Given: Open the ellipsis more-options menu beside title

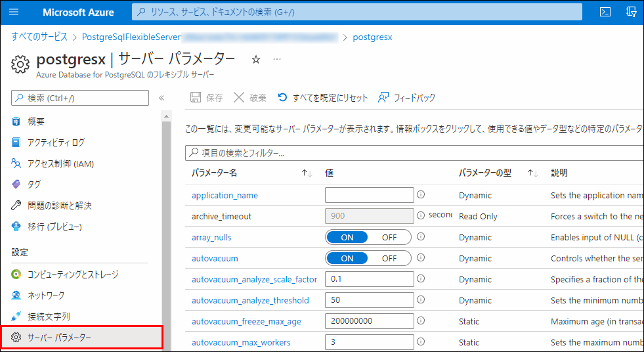Looking at the screenshot, I should coord(277,60).
